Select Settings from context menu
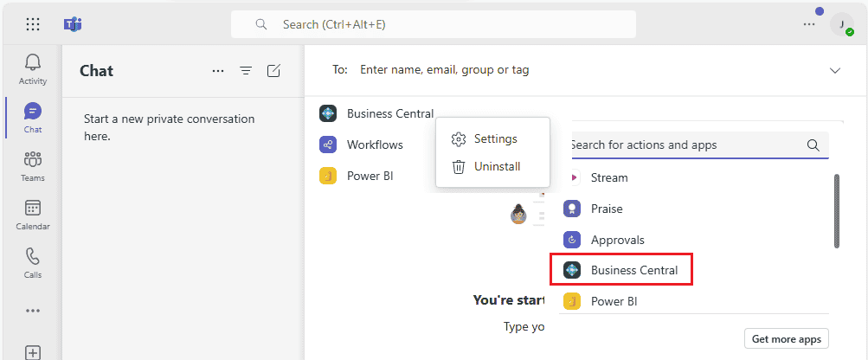 pos(495,139)
